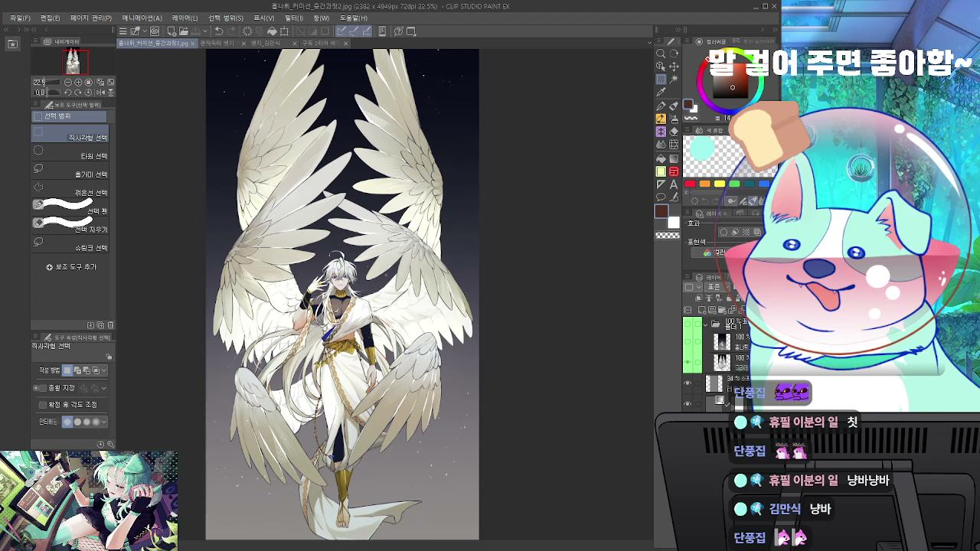Click the 보조 도구 추가 button
The width and height of the screenshot is (980, 551).
coord(71,267)
